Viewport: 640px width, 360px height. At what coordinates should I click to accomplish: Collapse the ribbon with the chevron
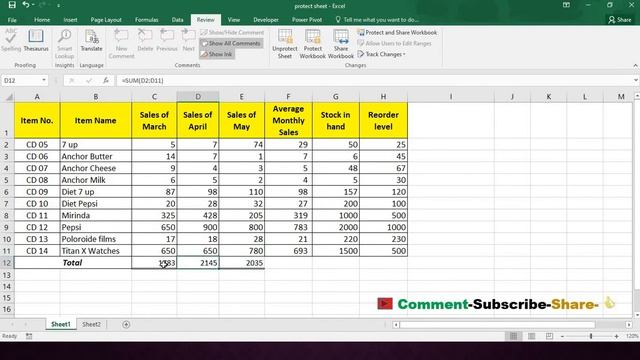coord(635,65)
